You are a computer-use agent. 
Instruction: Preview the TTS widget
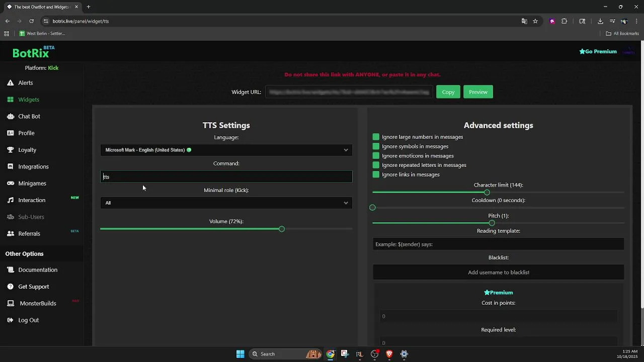pos(478,92)
